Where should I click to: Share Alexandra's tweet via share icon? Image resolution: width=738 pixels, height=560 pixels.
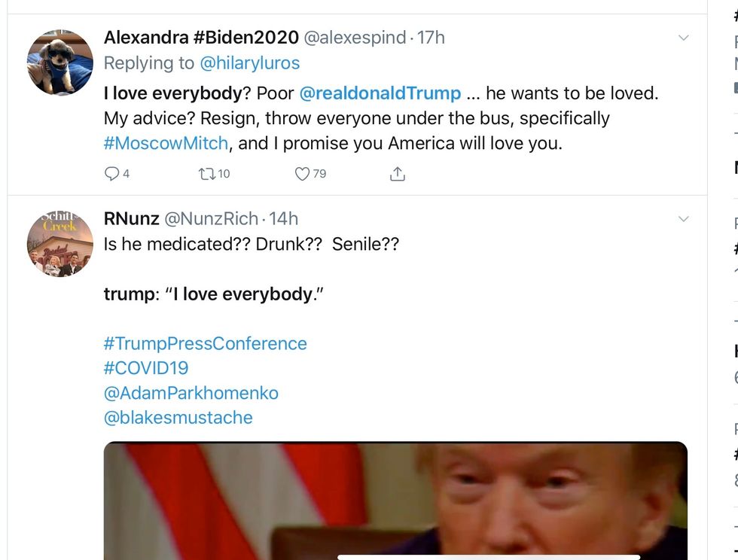pos(397,174)
